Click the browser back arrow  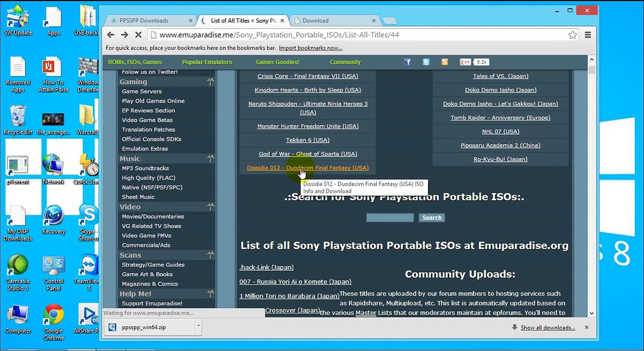click(x=111, y=35)
